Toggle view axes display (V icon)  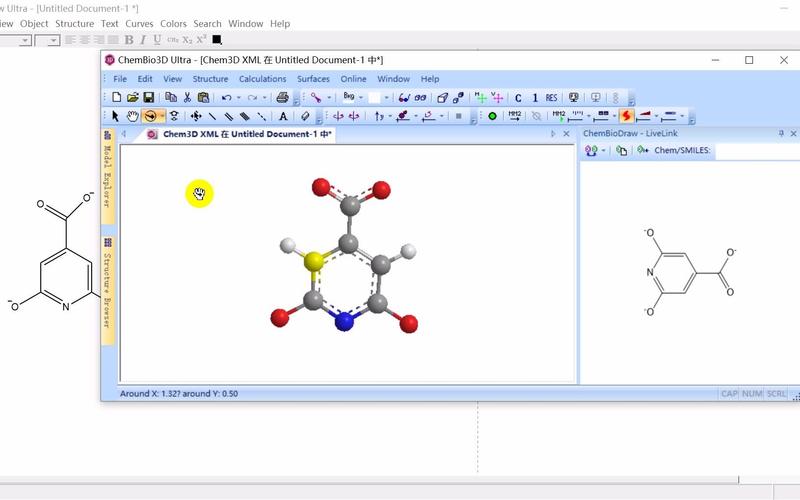pos(497,97)
